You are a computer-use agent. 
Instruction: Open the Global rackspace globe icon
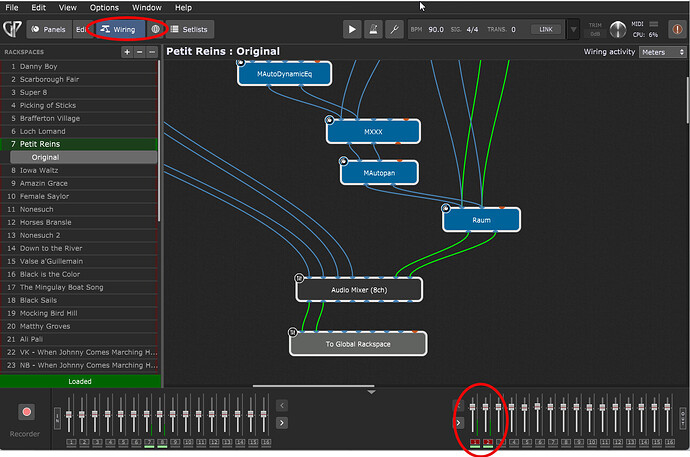155,29
